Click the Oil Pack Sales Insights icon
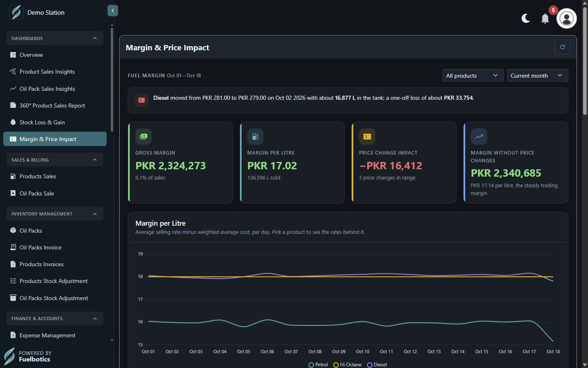Viewport: 588px width, 368px height. click(13, 89)
